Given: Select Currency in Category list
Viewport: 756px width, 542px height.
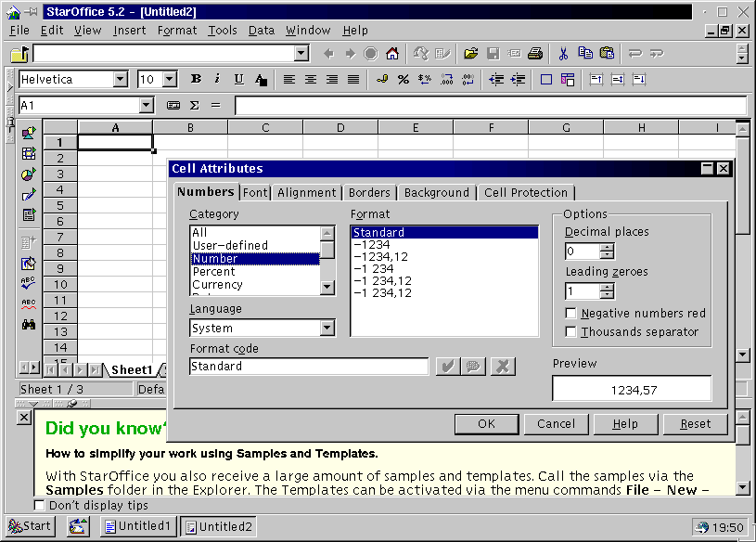Looking at the screenshot, I should [255, 285].
